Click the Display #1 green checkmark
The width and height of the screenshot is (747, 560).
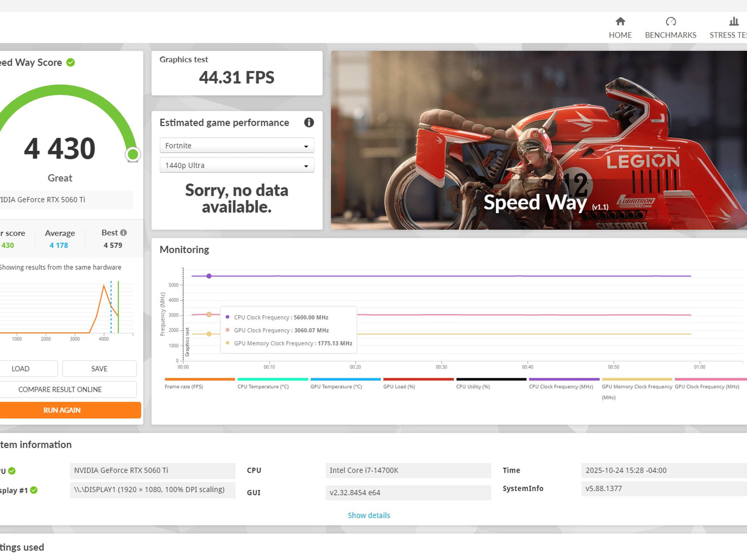tap(34, 490)
